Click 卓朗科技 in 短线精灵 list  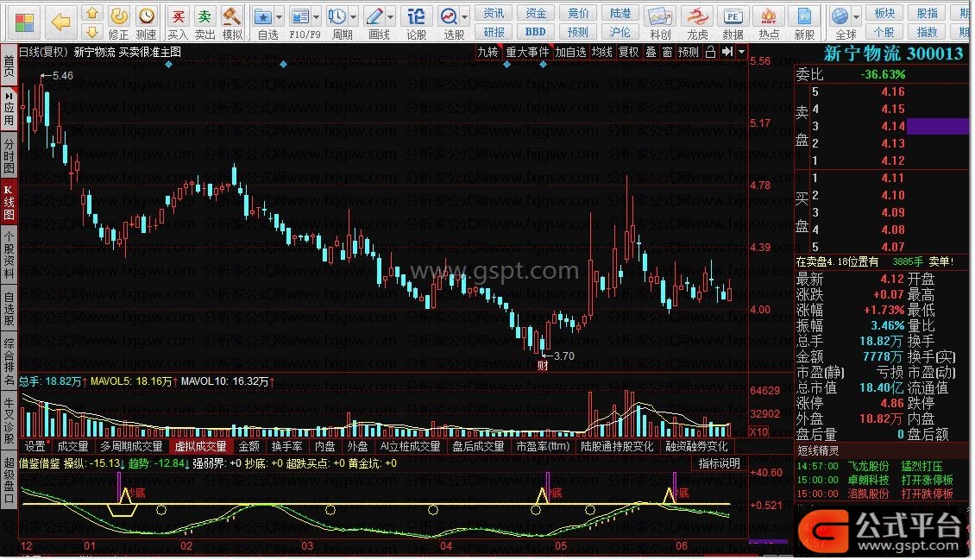point(868,480)
